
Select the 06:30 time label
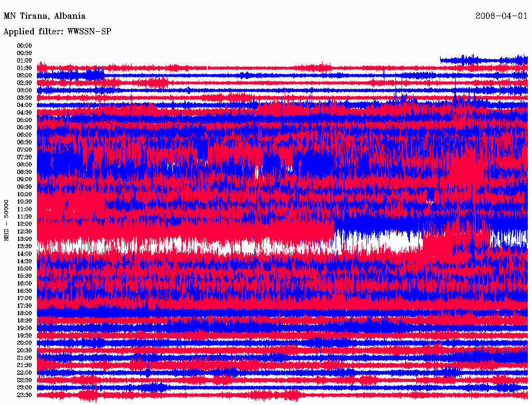pos(24,142)
